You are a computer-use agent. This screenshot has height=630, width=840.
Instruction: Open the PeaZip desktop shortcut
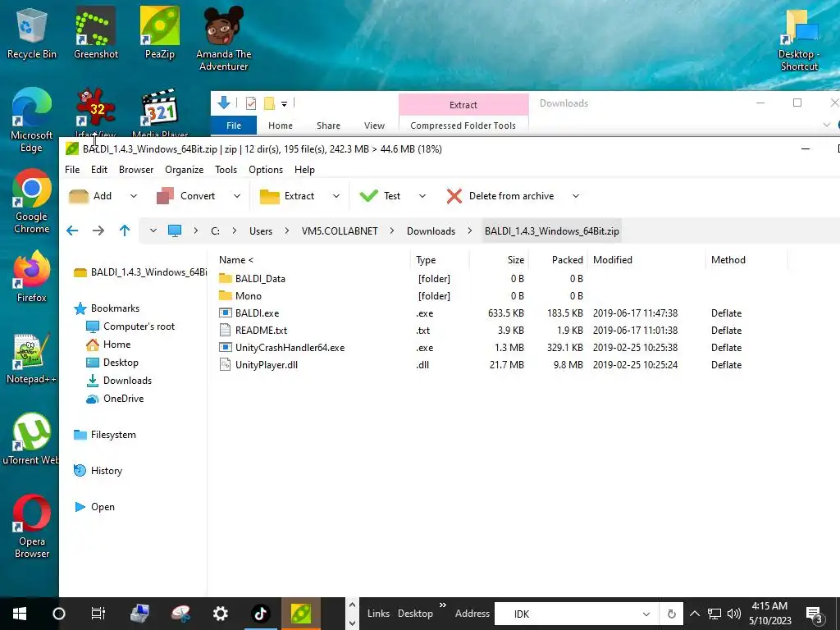160,34
